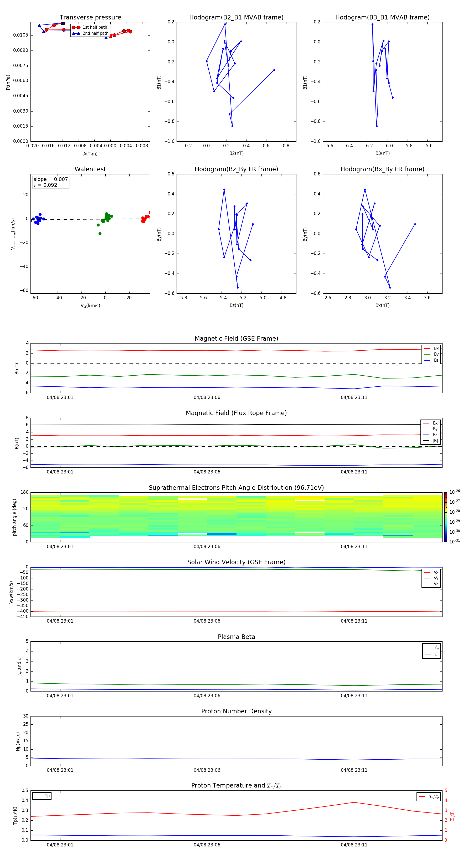The image size is (473, 868).
Task: Click the |B| legend entry in the Flux Rope plot
Action: pyautogui.click(x=431, y=441)
